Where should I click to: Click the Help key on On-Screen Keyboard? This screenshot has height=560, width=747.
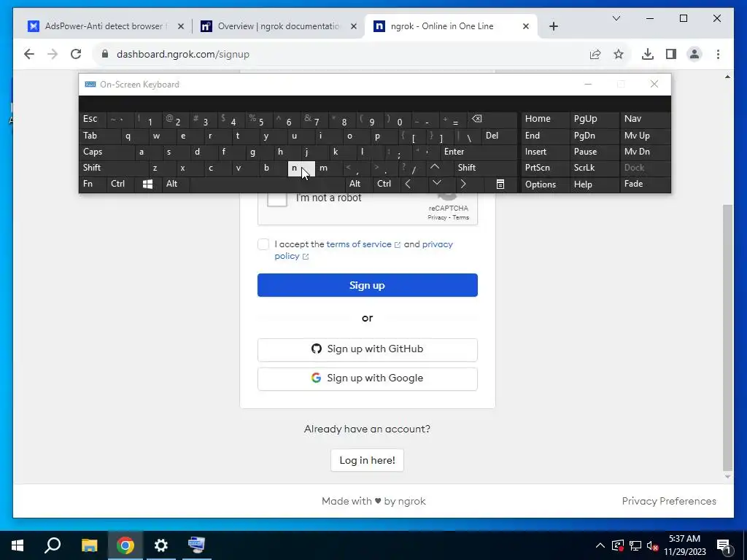(x=594, y=184)
